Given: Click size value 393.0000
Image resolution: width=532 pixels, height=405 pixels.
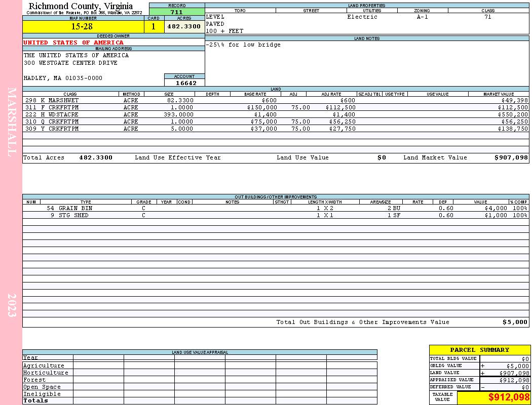Looking at the screenshot, I should 178,114.
